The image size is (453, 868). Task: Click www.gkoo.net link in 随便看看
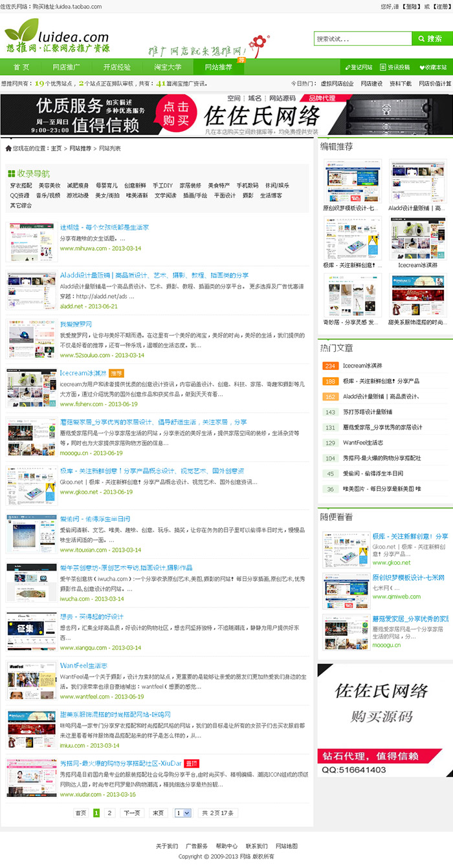392,563
